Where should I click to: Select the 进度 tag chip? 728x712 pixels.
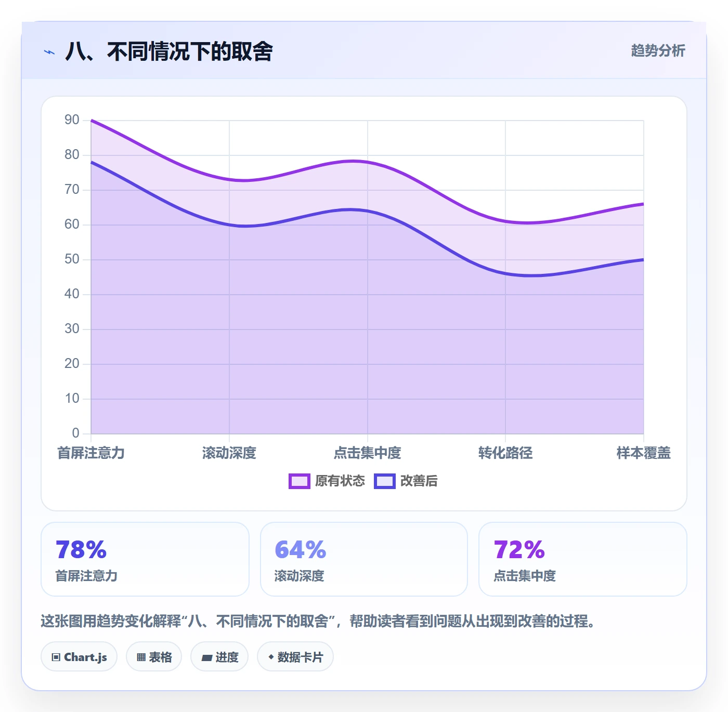click(219, 657)
